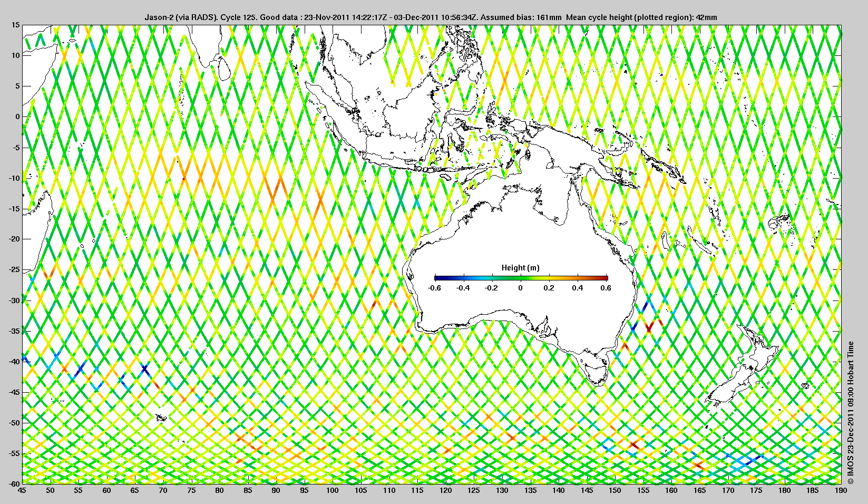
Task: Click the longitude tick label 175
Action: click(x=756, y=490)
